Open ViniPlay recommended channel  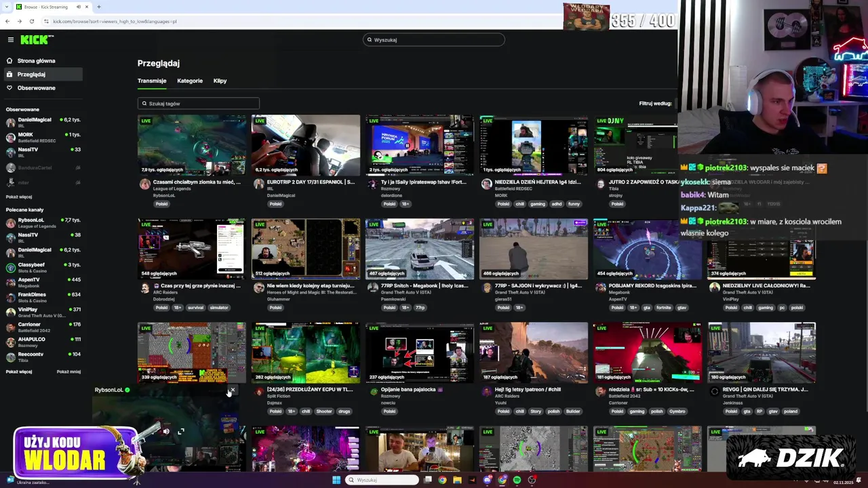[43, 312]
